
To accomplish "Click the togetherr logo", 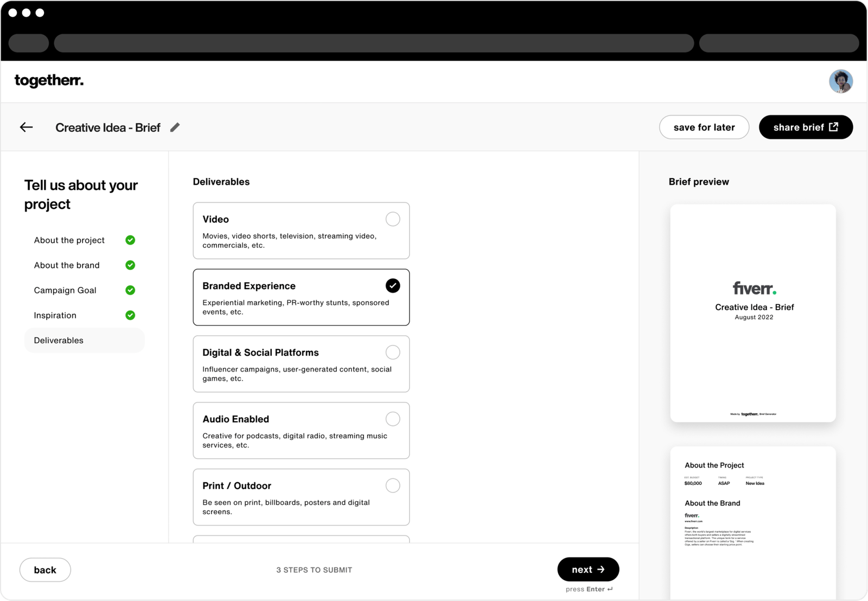I will [x=49, y=81].
